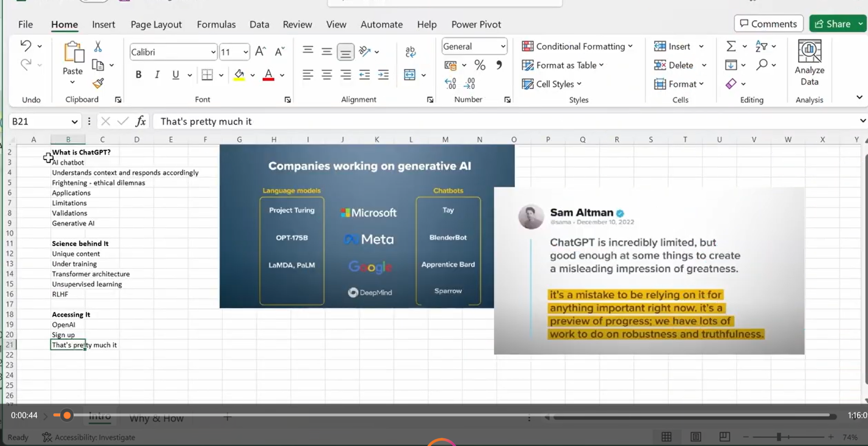Click the Comments button

coord(768,24)
